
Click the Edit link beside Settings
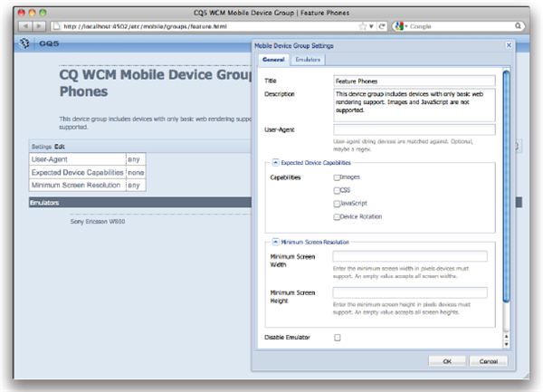pyautogui.click(x=60, y=147)
